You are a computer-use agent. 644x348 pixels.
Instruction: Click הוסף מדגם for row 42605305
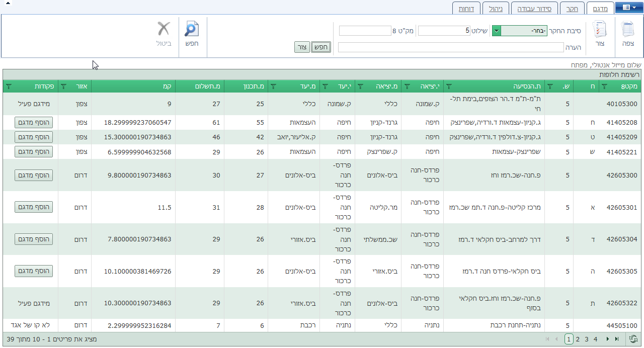point(34,271)
